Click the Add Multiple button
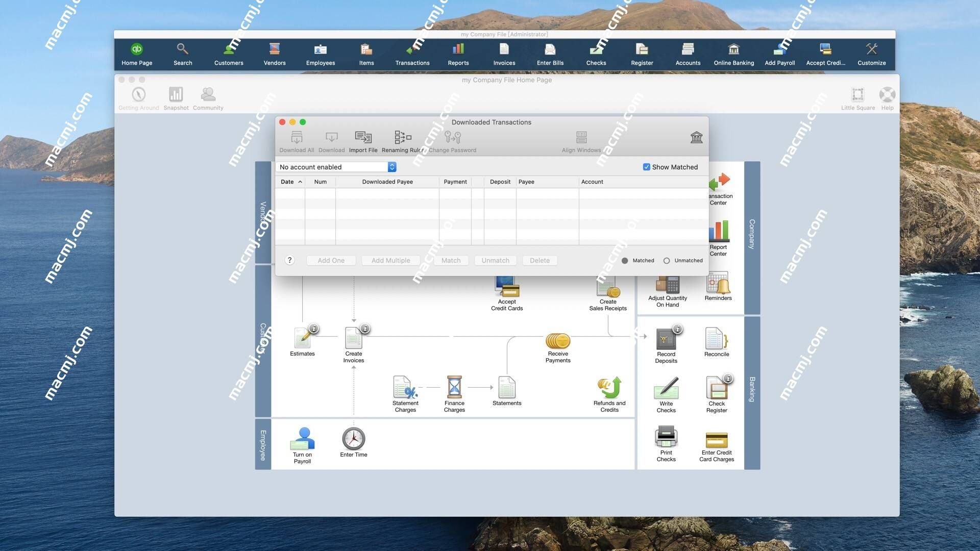 pyautogui.click(x=391, y=260)
